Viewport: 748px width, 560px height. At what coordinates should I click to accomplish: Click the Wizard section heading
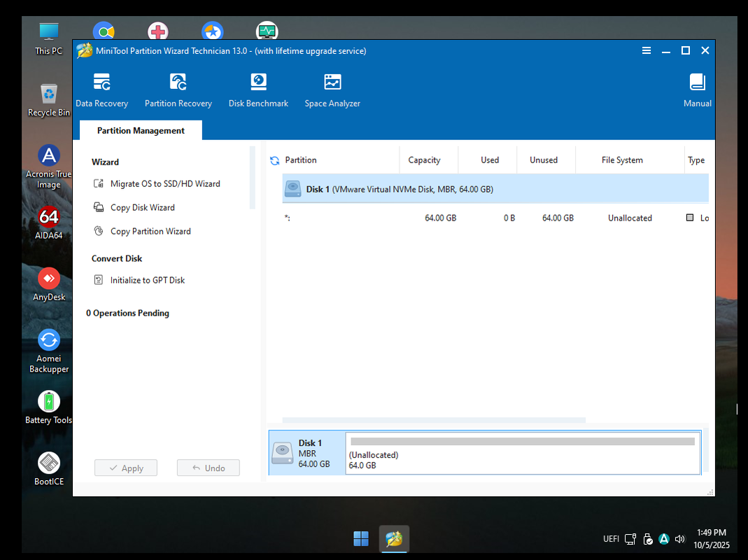click(105, 162)
